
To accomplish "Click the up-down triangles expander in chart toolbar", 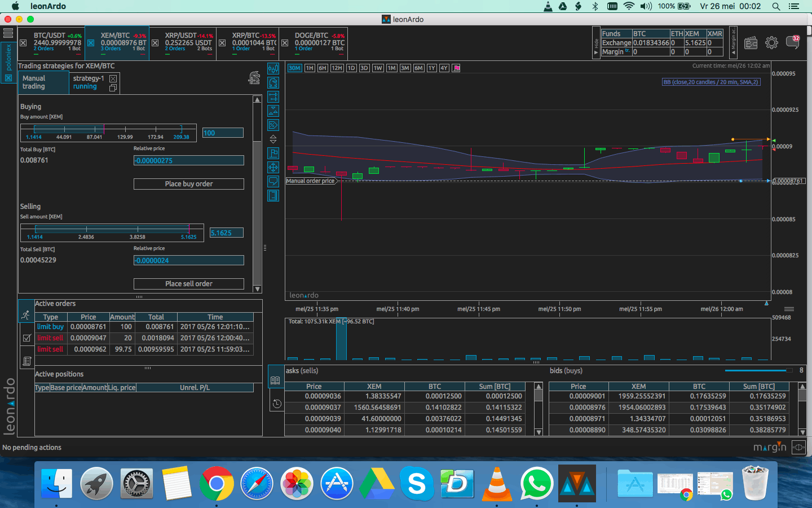I will pos(273,139).
